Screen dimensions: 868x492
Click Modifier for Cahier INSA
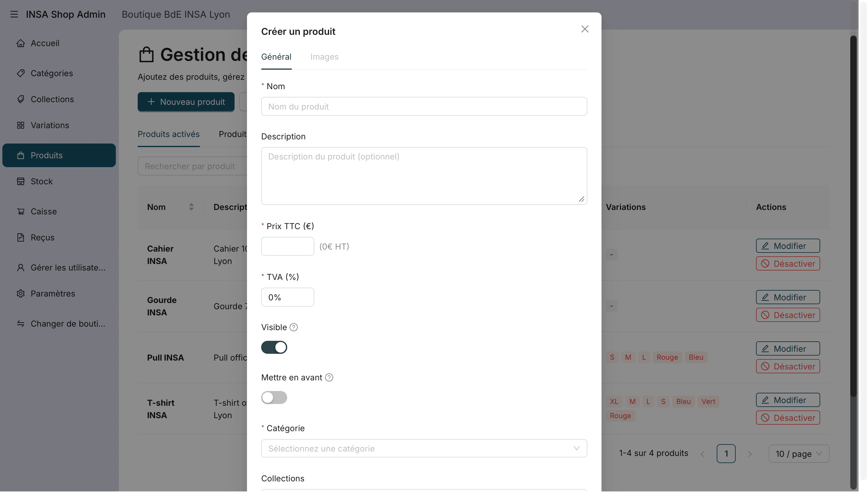[x=788, y=246]
